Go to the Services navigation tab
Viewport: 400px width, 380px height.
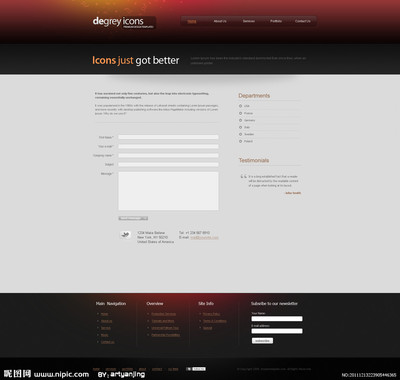pyautogui.click(x=249, y=21)
